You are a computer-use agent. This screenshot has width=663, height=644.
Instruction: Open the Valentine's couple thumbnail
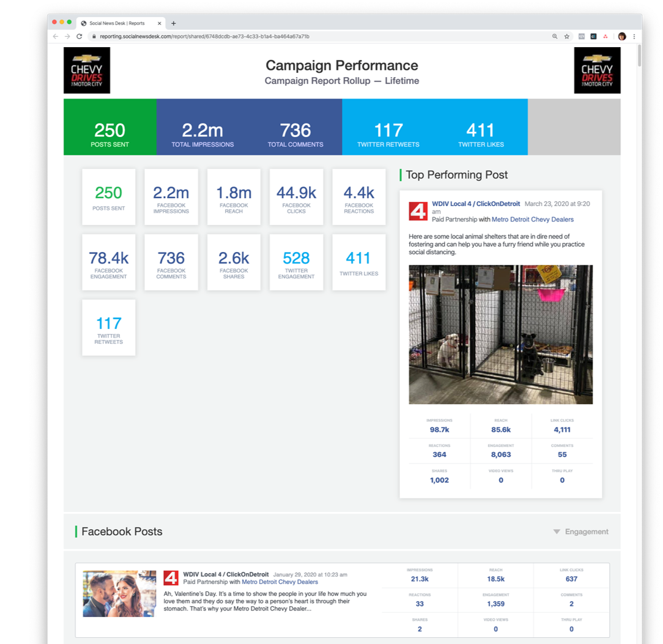click(x=119, y=594)
